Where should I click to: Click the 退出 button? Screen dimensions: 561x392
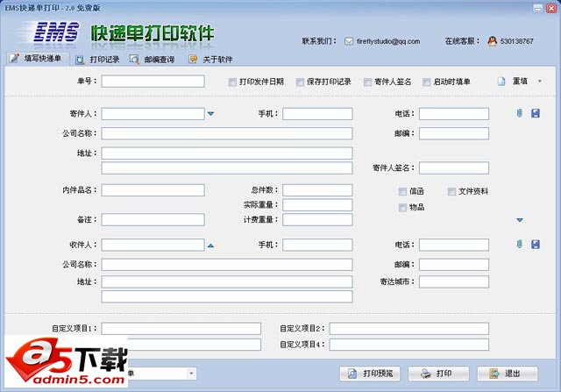pyautogui.click(x=508, y=374)
